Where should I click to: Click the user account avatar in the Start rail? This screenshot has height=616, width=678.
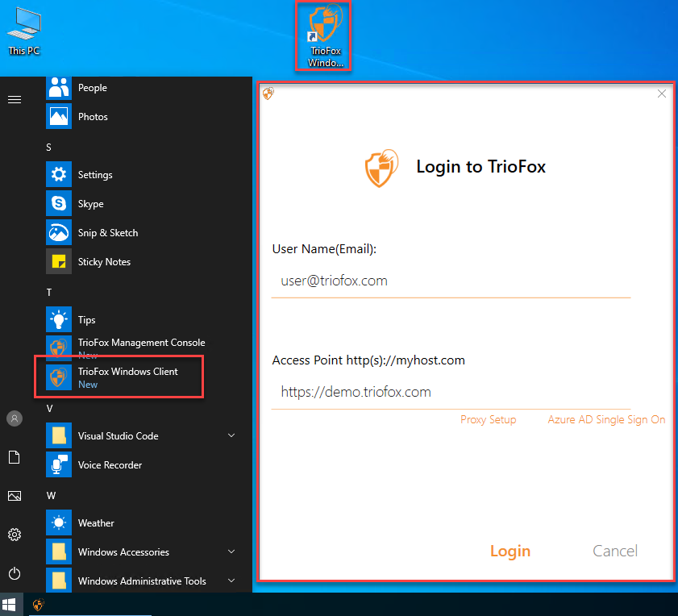(15, 418)
